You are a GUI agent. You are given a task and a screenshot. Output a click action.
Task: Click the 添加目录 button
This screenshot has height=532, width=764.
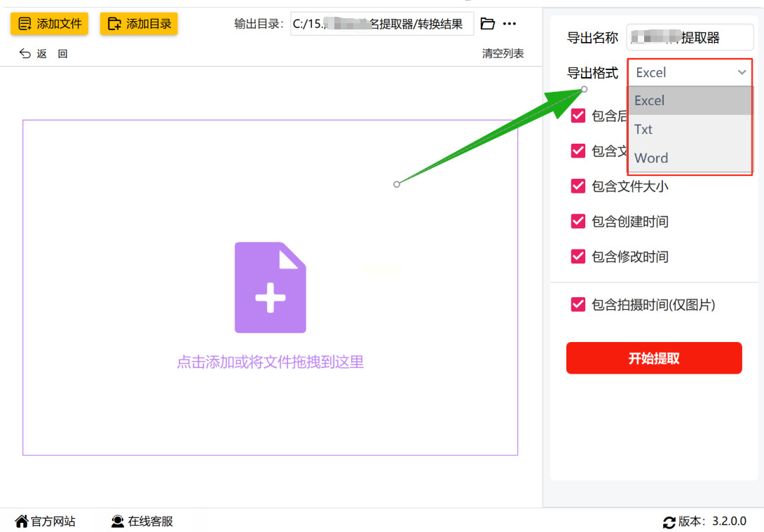pyautogui.click(x=139, y=23)
